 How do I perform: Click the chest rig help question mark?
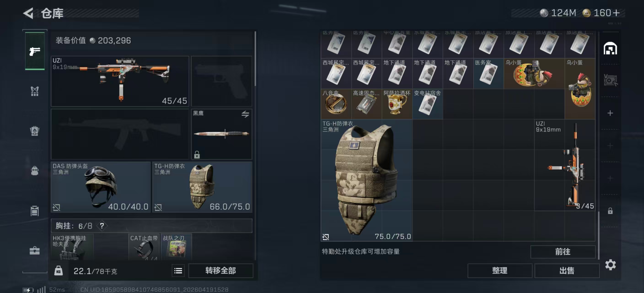[102, 226]
